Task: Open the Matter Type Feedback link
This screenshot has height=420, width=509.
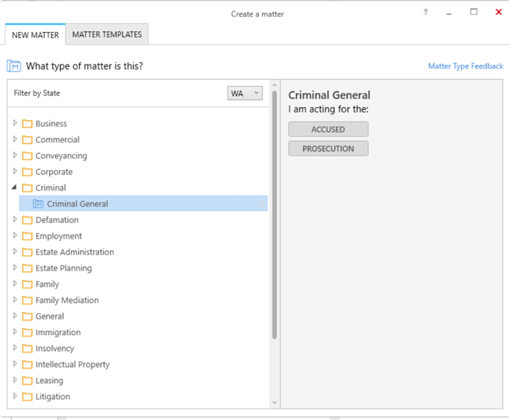Action: coord(466,66)
